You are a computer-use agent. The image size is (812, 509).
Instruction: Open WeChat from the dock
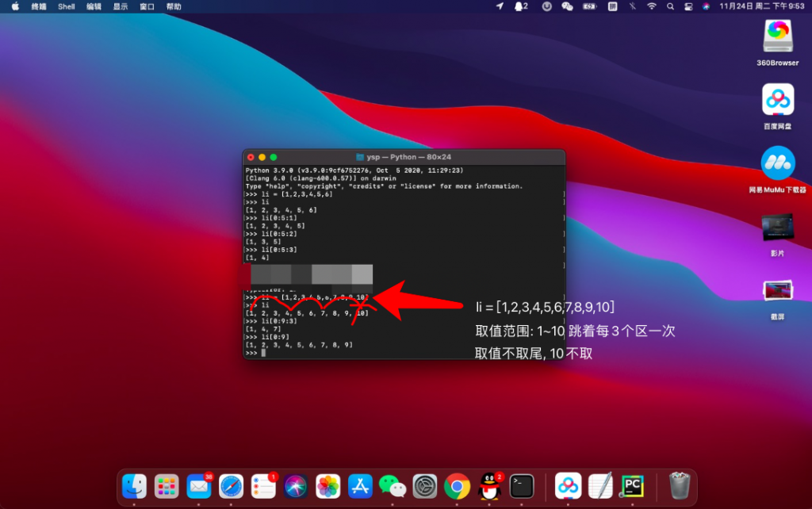pos(392,486)
